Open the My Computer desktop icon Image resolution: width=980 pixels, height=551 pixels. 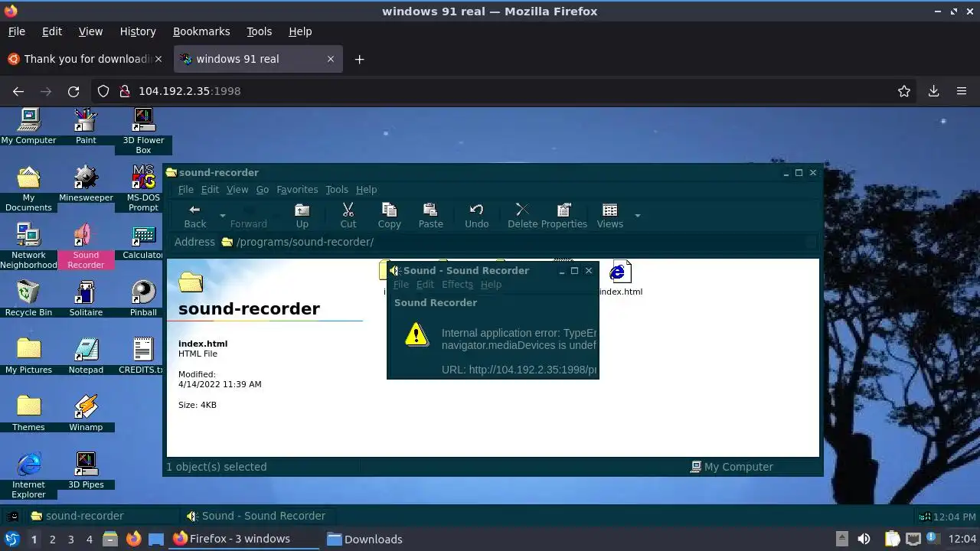pyautogui.click(x=28, y=126)
